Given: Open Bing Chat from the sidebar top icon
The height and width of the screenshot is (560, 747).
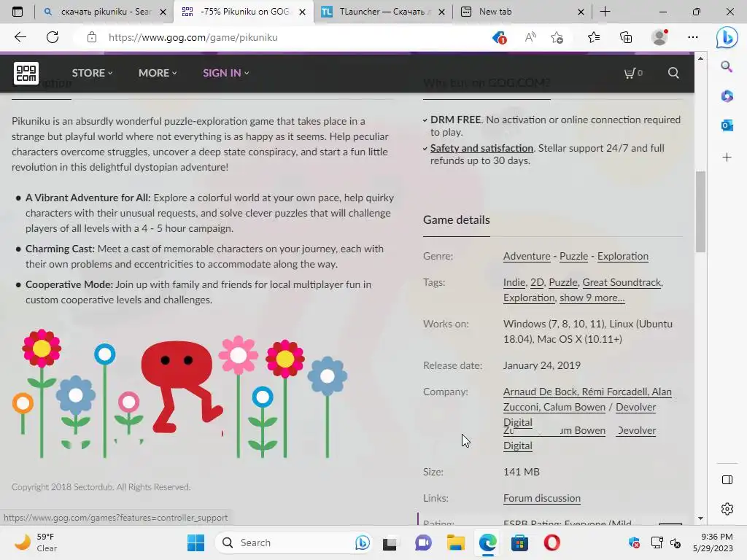Looking at the screenshot, I should click(727, 37).
